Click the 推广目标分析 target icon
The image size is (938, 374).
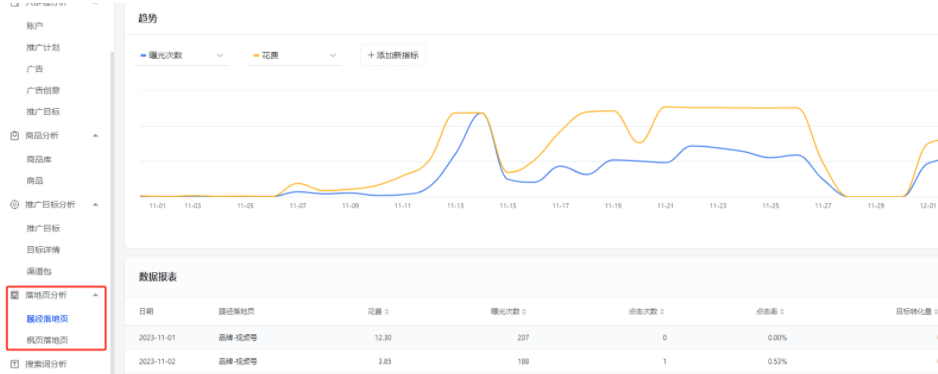pyautogui.click(x=15, y=205)
